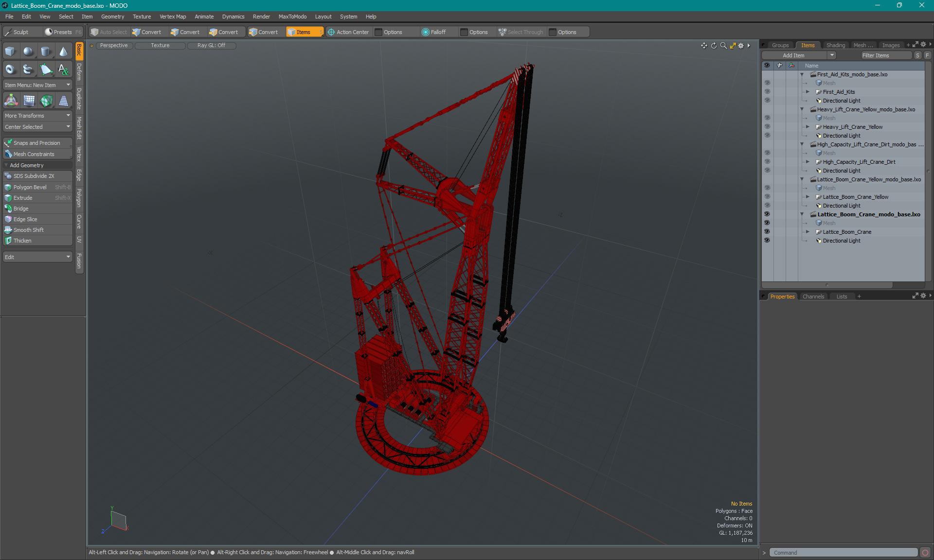Collapse the Add Geometry section
934x560 pixels.
pos(6,165)
